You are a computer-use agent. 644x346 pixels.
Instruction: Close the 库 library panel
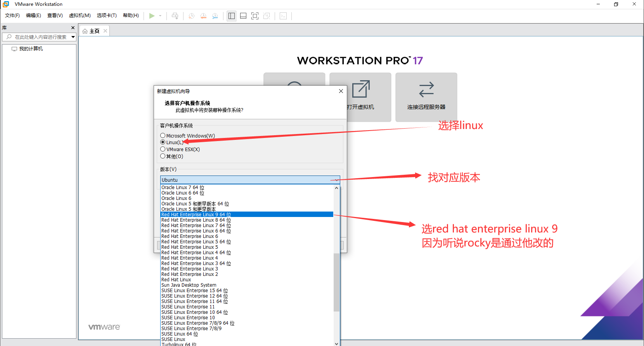(x=73, y=28)
